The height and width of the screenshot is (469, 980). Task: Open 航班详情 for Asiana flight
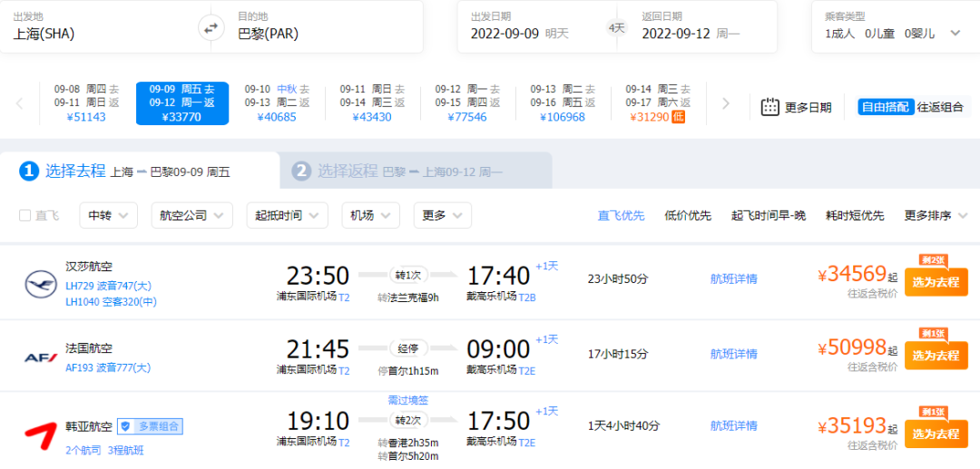click(x=734, y=425)
